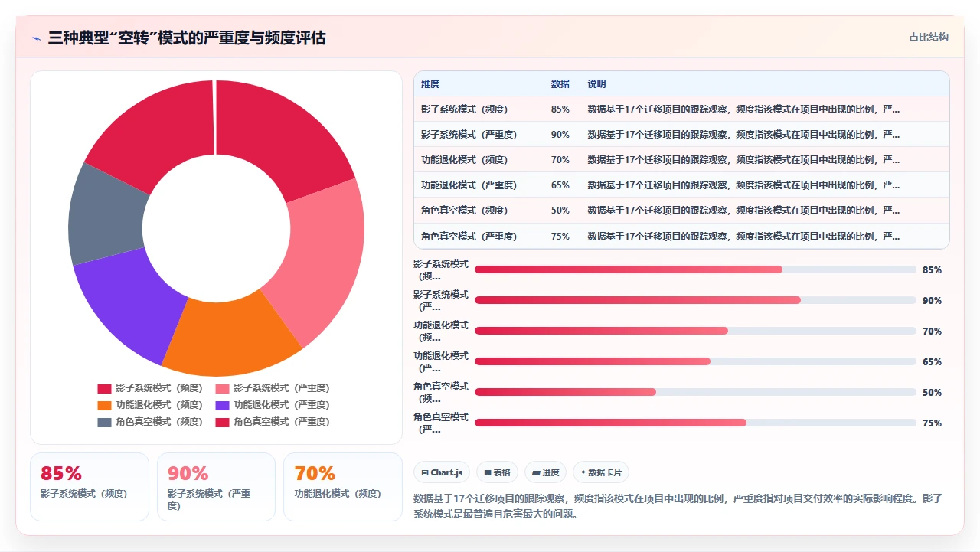This screenshot has height=552, width=980.
Task: Click the 75% value in table
Action: tap(560, 236)
